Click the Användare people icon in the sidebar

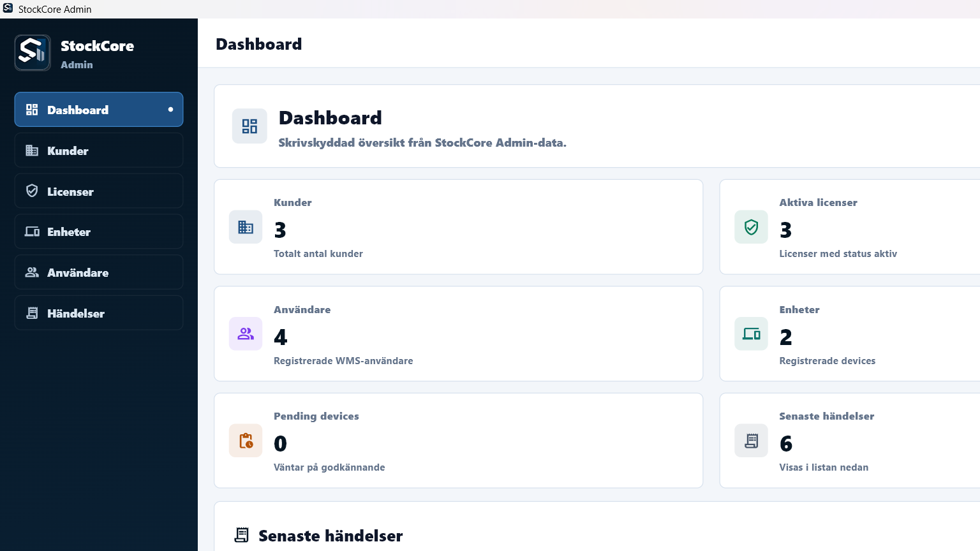(32, 272)
